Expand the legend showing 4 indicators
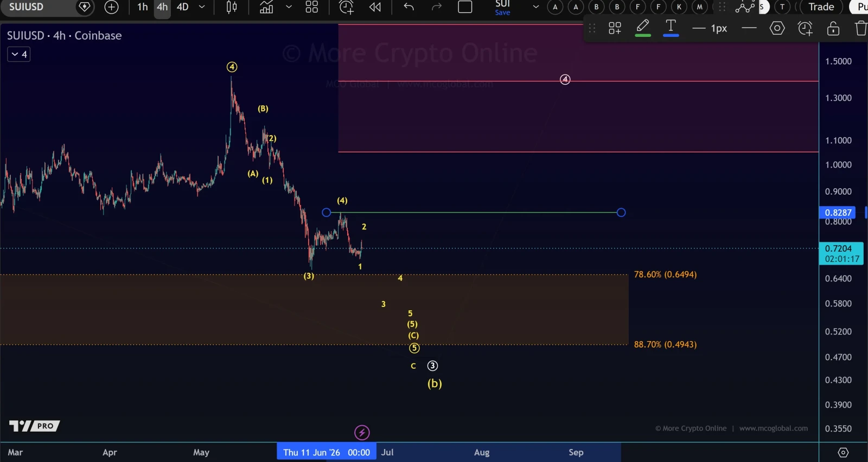 coord(18,54)
